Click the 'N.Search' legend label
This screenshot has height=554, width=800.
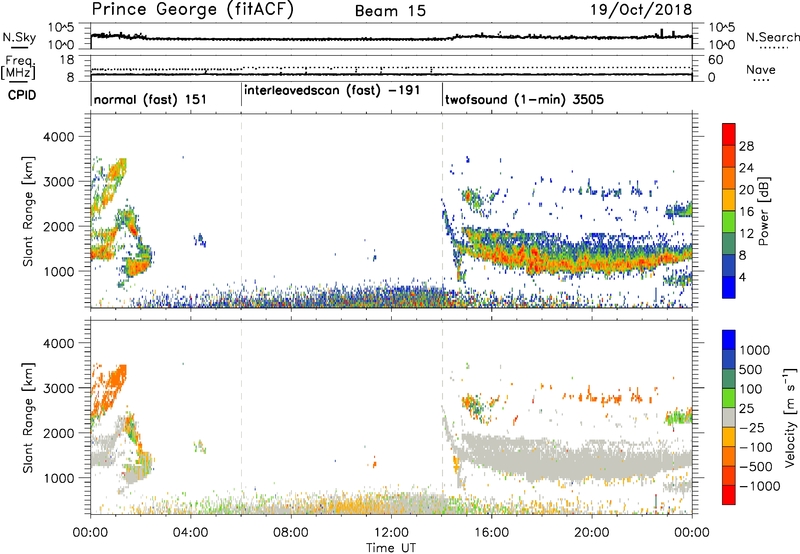click(x=772, y=37)
